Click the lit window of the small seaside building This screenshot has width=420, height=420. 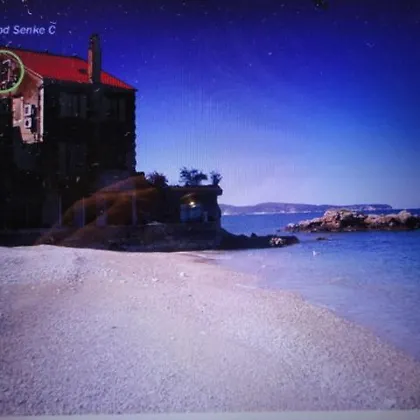point(192,205)
